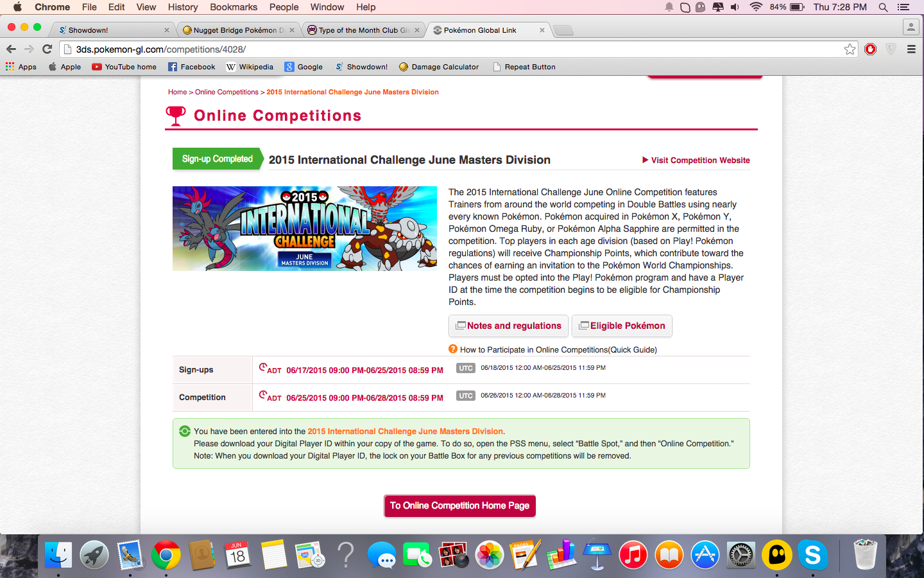
Task: Click the battery percentage indicator
Action: click(787, 7)
